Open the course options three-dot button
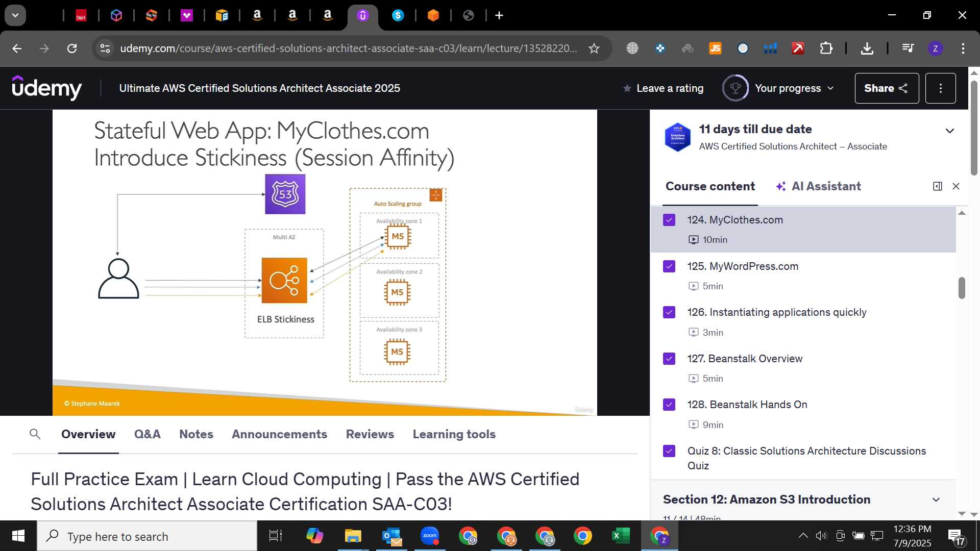The height and width of the screenshot is (551, 980). tap(940, 88)
